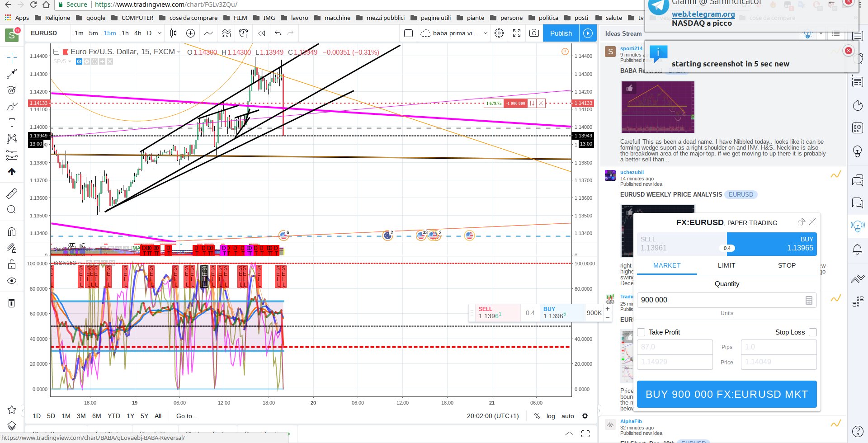868x443 pixels.
Task: Open the object tree layers icon
Action: click(x=12, y=426)
